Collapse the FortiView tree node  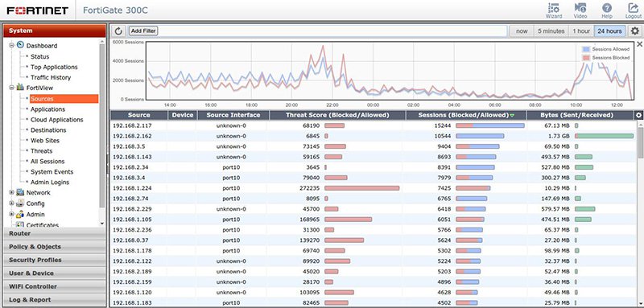click(11, 88)
